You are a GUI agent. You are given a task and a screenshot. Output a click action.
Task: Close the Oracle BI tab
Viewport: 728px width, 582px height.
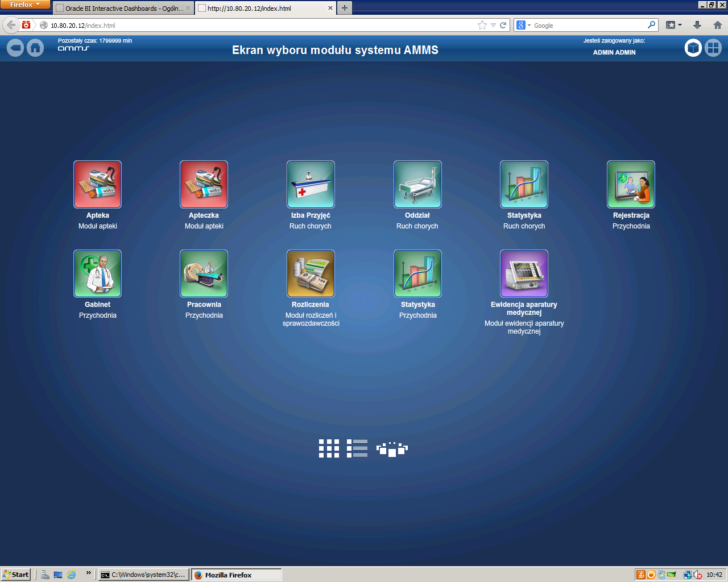[x=188, y=8]
